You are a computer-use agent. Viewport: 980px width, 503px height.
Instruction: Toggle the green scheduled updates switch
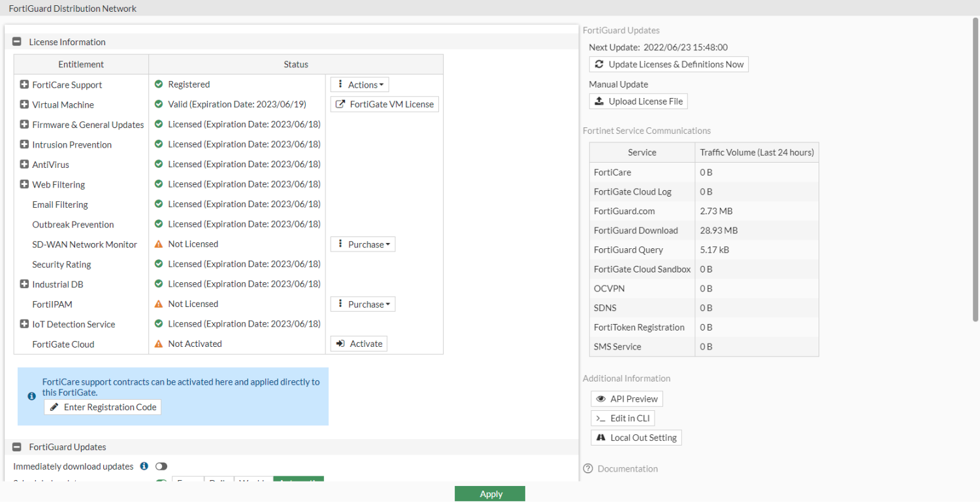[161, 483]
